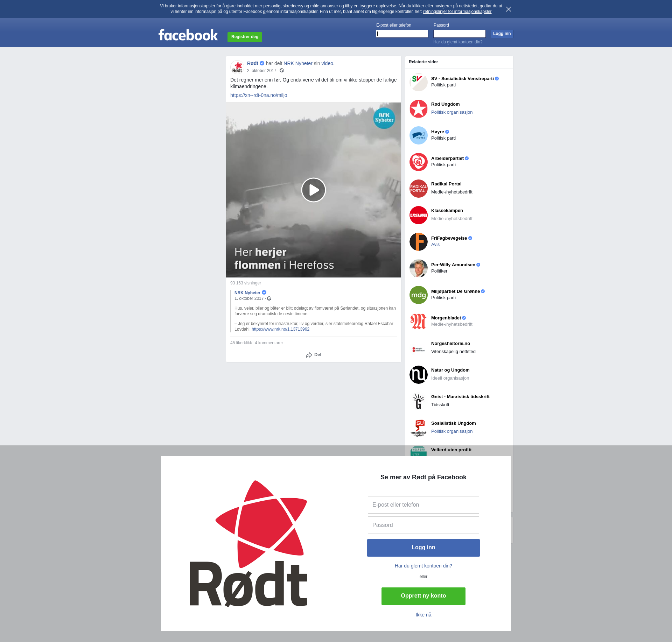Click the large blue Logg inn button
Image resolution: width=672 pixels, height=642 pixels.
click(x=423, y=548)
